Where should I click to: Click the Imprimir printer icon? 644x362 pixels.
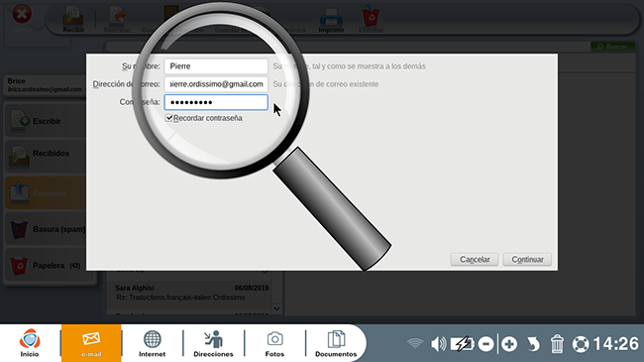tap(331, 19)
